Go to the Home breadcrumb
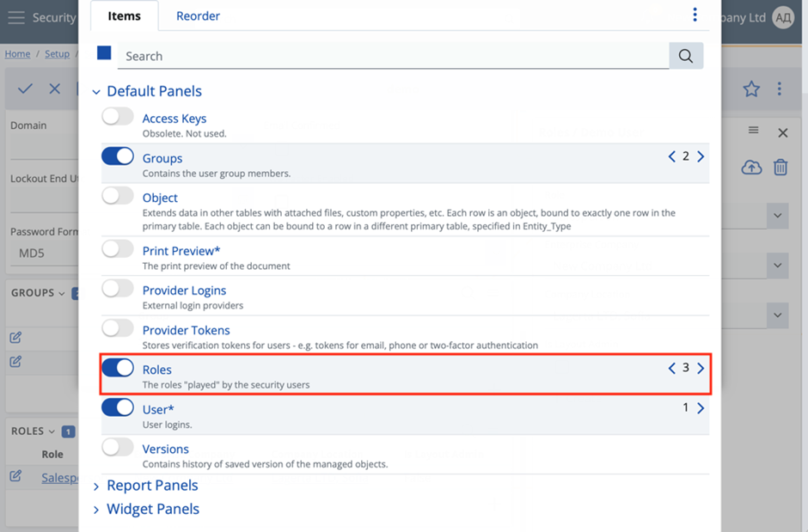 click(17, 53)
